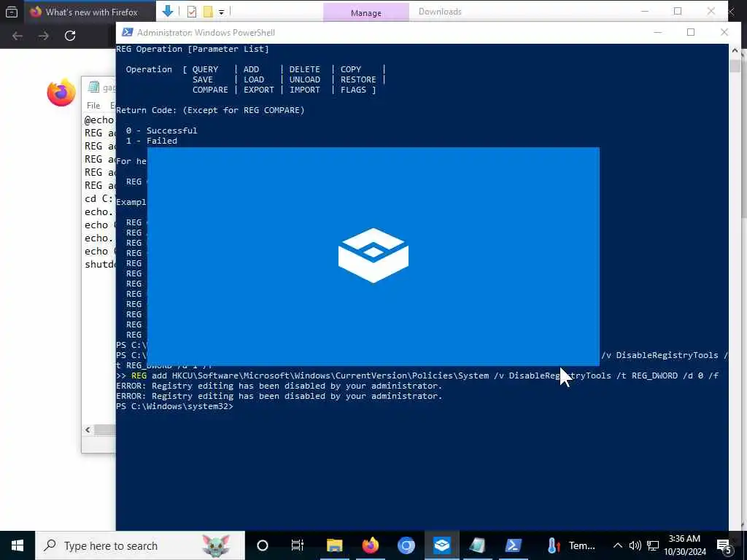Click the EXPORT operation text
Image resolution: width=747 pixels, height=560 pixels.
point(259,90)
